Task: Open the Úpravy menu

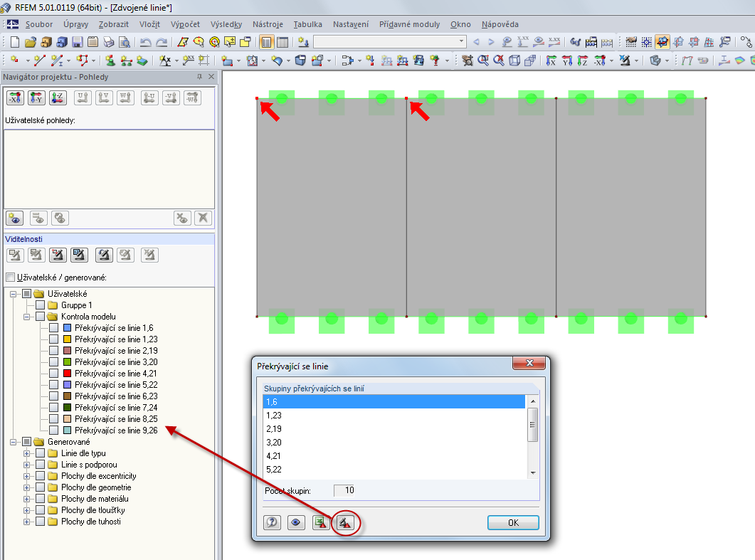Action: 75,24
